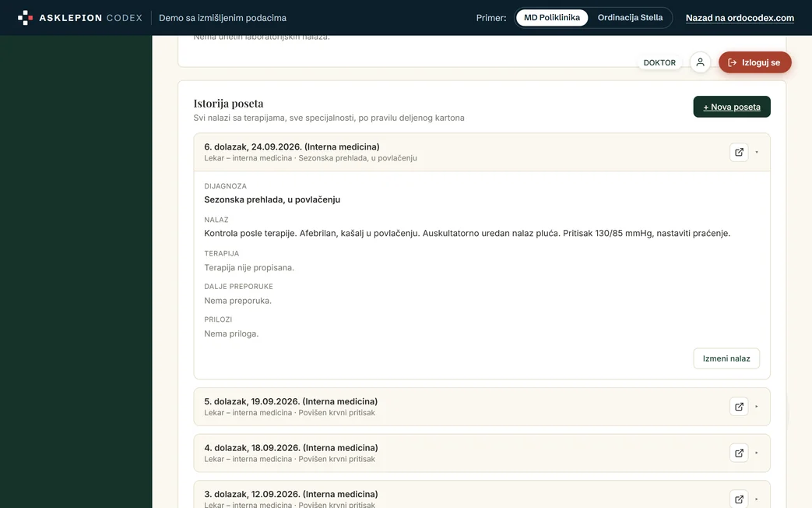Log out with Izloguj se button

point(754,62)
